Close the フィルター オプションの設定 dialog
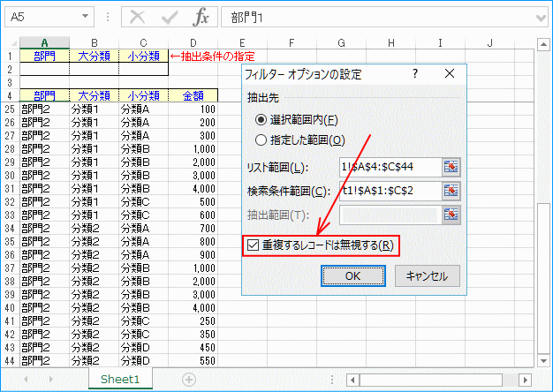Screen dimensions: 553x392 tap(448, 74)
